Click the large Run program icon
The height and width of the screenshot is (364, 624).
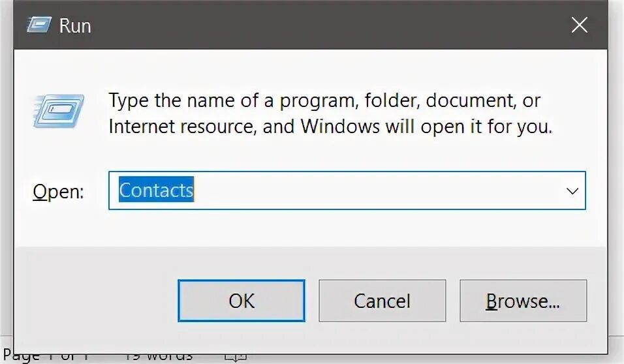pyautogui.click(x=59, y=112)
